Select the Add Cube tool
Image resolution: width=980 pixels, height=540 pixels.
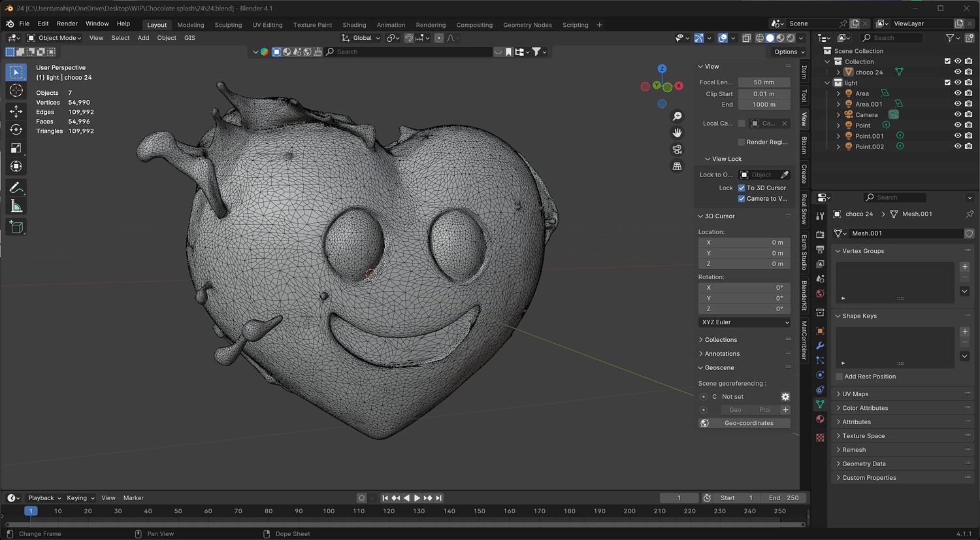coord(16,228)
